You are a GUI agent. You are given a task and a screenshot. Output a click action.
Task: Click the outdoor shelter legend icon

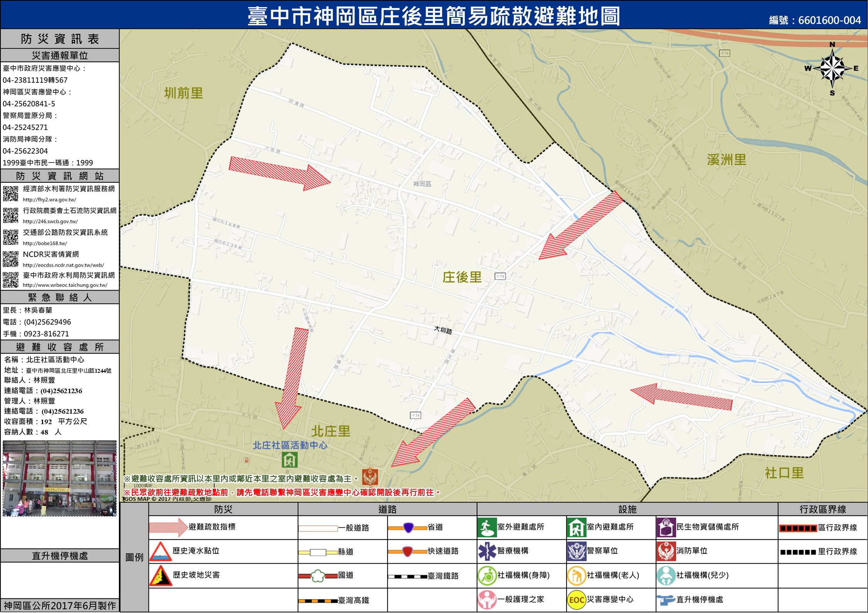[x=487, y=528]
